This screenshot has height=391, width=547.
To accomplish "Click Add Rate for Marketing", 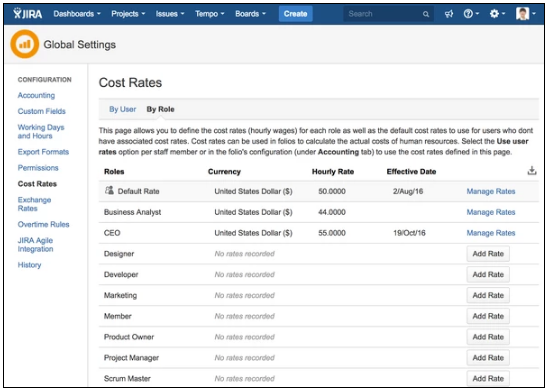I will [488, 295].
